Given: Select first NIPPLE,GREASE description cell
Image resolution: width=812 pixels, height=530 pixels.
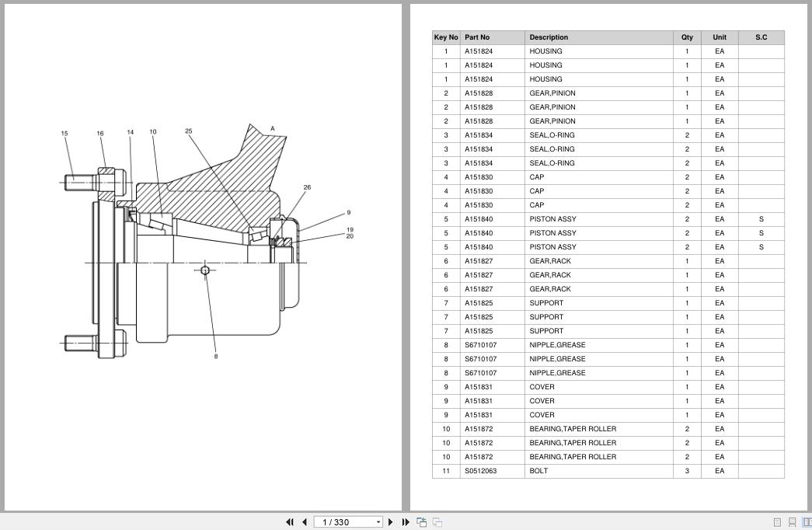Looking at the screenshot, I should [x=598, y=345].
